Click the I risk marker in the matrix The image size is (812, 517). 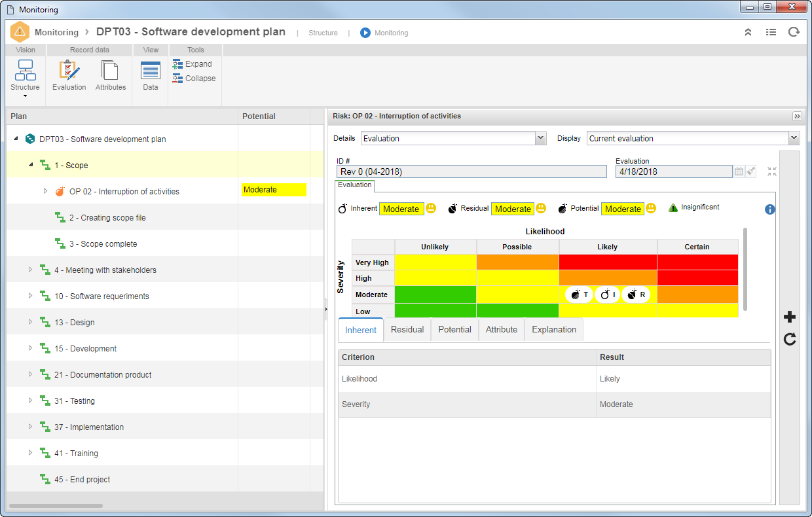pyautogui.click(x=607, y=294)
